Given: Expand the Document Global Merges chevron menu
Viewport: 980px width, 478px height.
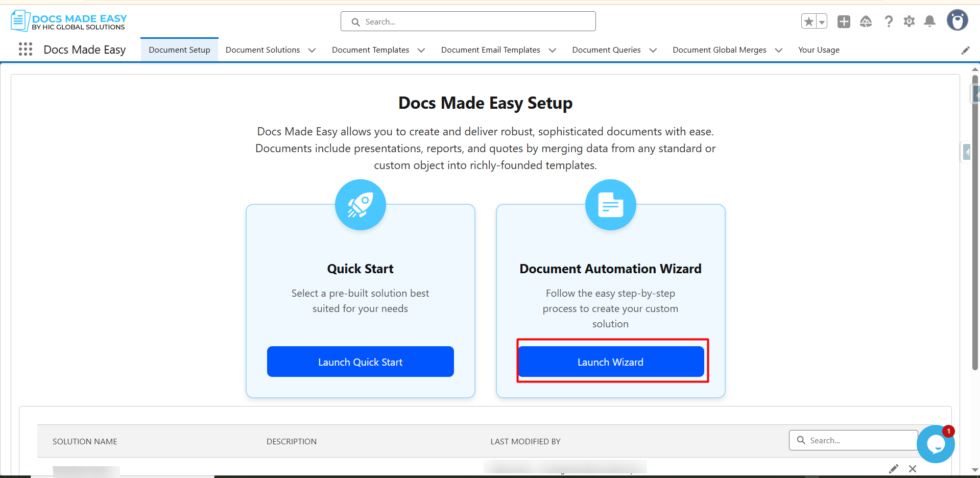Looking at the screenshot, I should pyautogui.click(x=778, y=50).
